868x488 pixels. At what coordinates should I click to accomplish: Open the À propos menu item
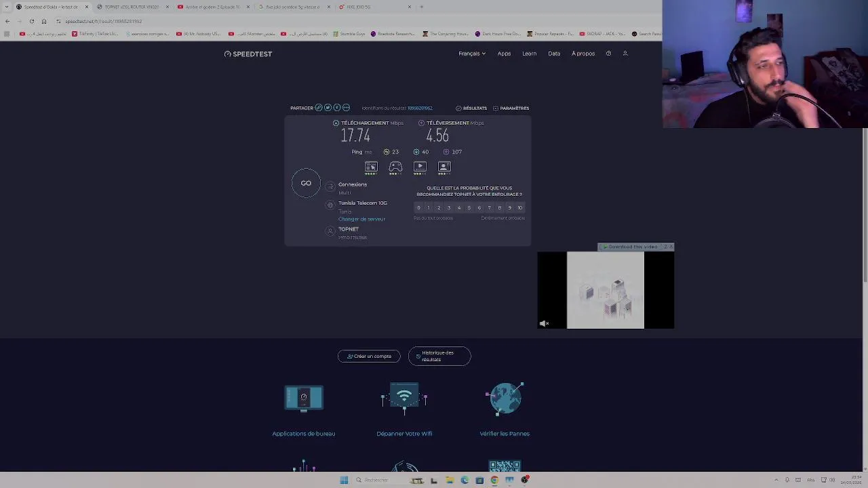[x=583, y=54]
